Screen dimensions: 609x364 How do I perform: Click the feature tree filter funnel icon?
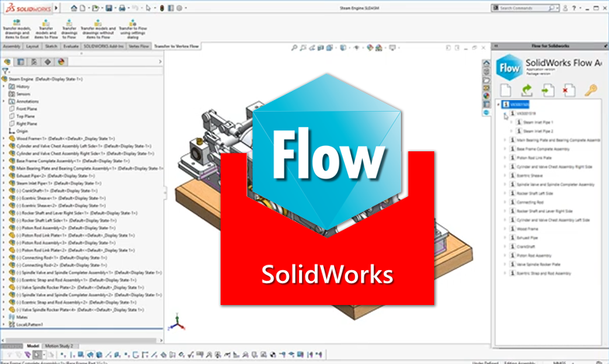(5, 71)
